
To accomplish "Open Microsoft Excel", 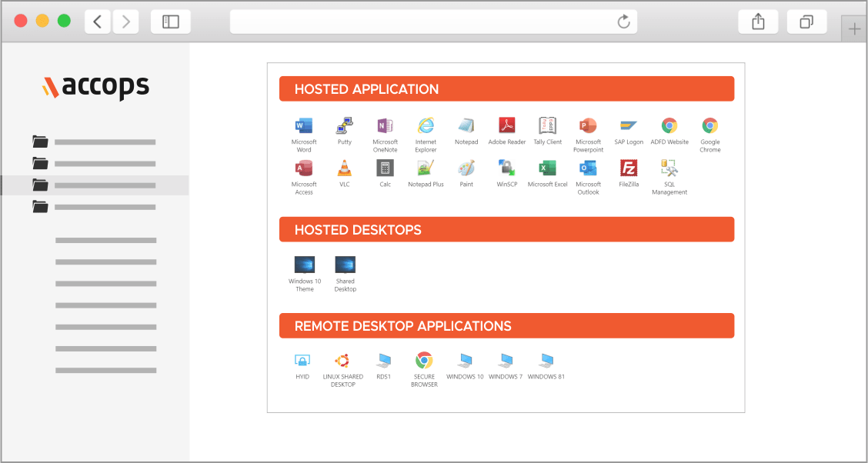I will 547,168.
